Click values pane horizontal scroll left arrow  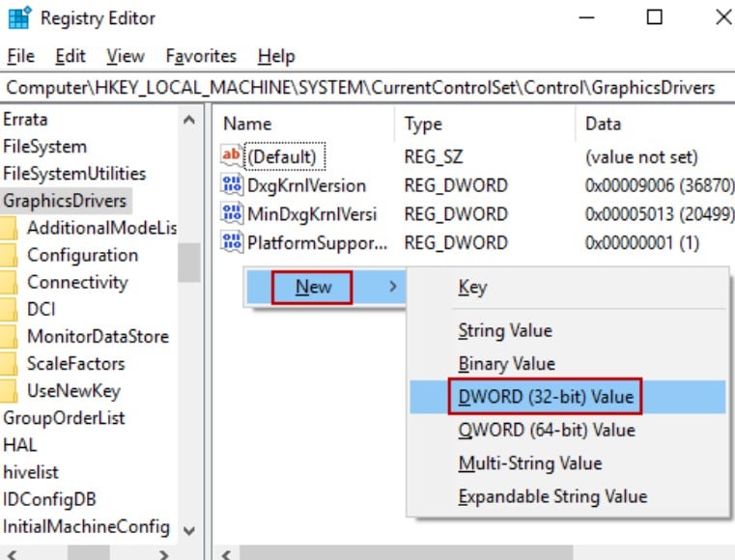click(x=226, y=555)
